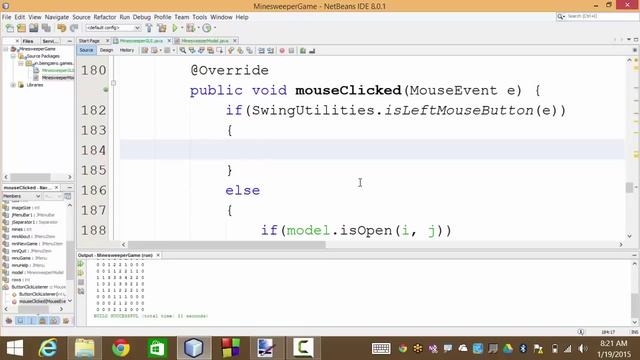Open File Explorer from taskbar
The width and height of the screenshot is (640, 360).
84,348
